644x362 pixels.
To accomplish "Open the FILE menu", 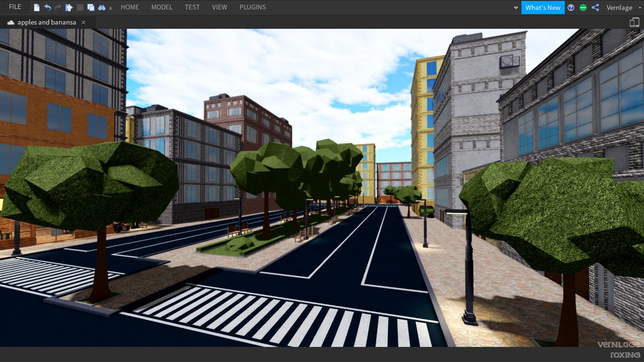I will (15, 7).
